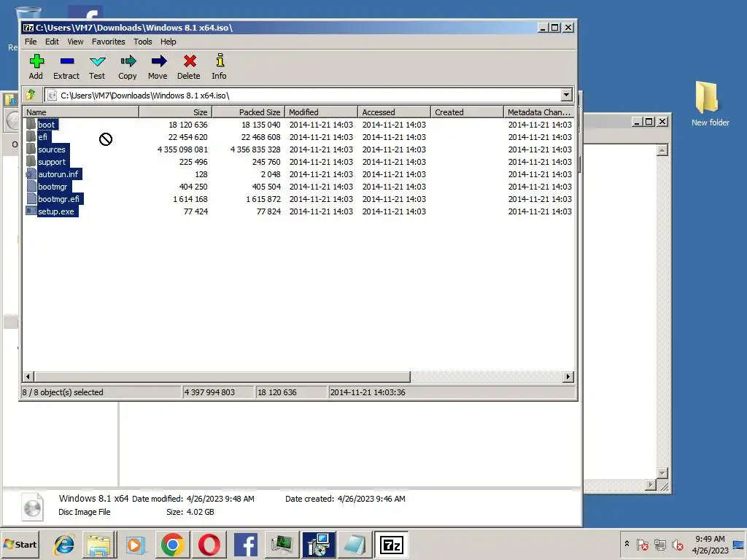
Task: Sort by Name column header
Action: pyautogui.click(x=80, y=112)
